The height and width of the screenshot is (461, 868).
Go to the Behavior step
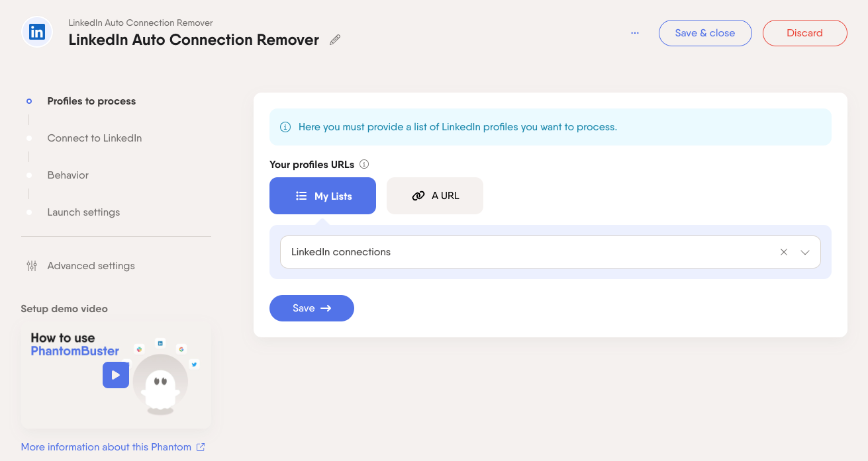pyautogui.click(x=68, y=175)
